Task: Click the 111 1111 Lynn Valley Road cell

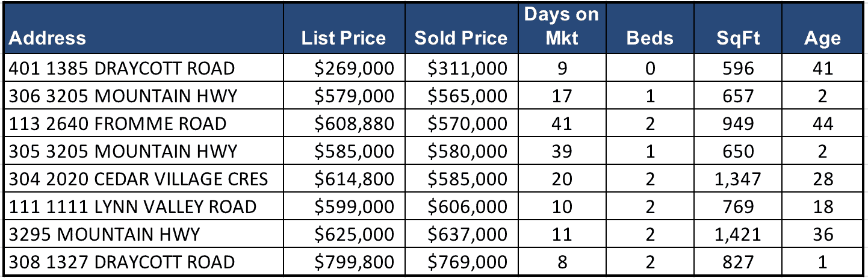Action: (x=132, y=207)
